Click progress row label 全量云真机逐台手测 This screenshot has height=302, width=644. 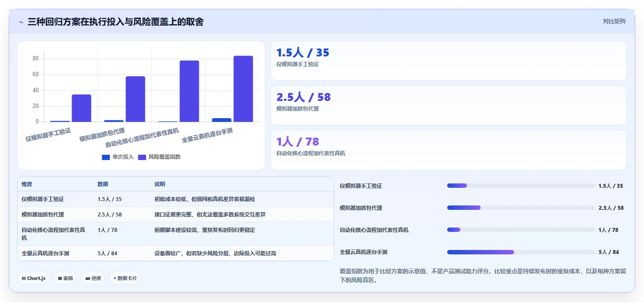[363, 252]
